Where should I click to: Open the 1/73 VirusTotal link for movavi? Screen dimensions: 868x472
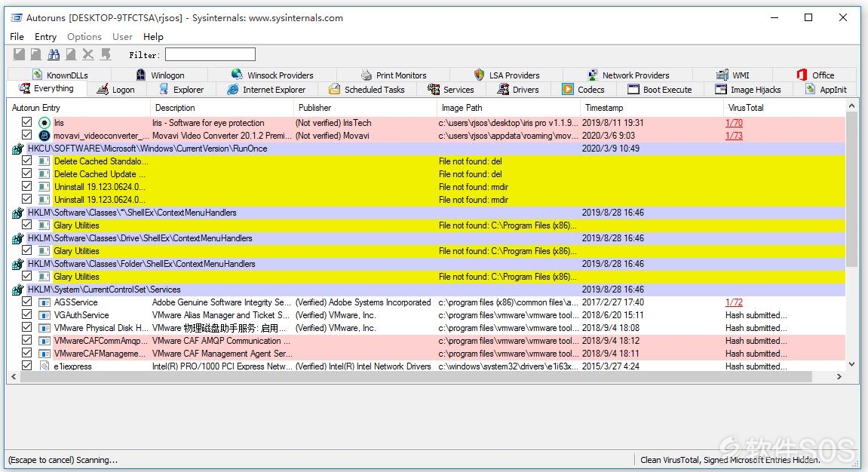[734, 136]
